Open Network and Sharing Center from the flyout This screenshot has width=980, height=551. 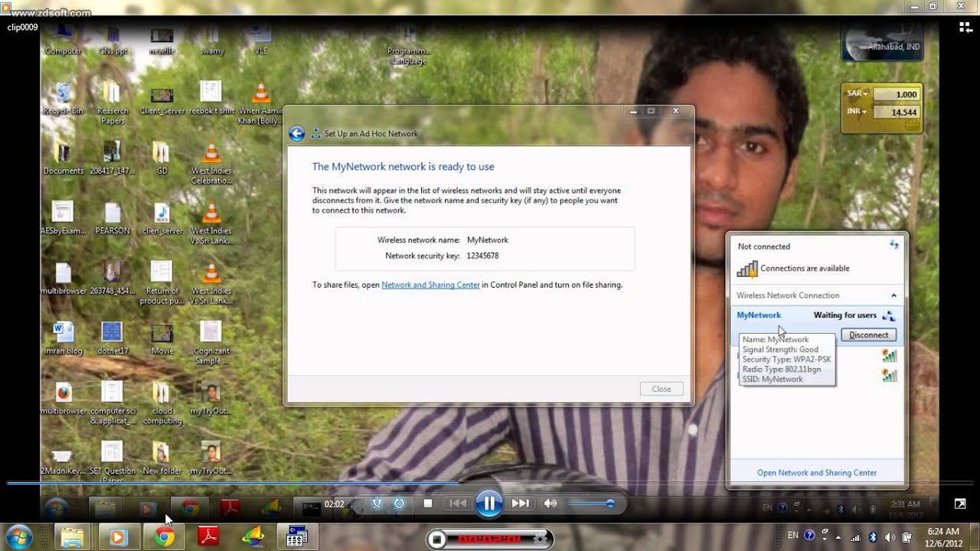817,473
